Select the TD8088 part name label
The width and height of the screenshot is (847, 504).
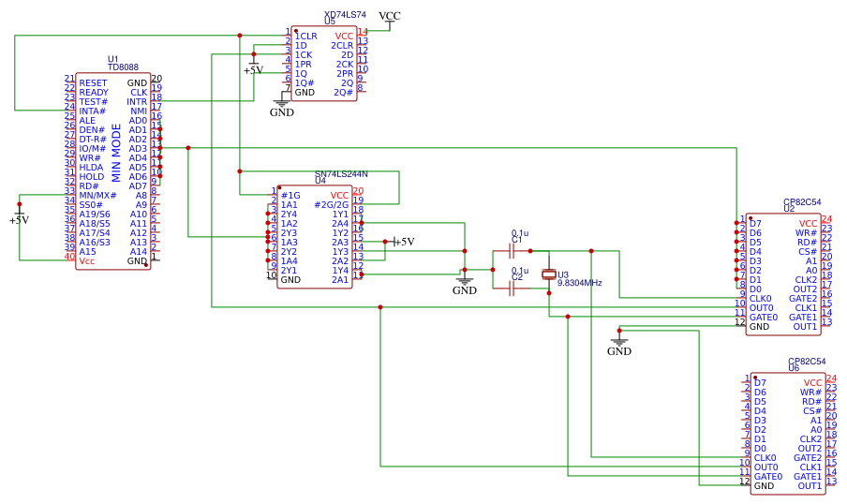click(123, 67)
